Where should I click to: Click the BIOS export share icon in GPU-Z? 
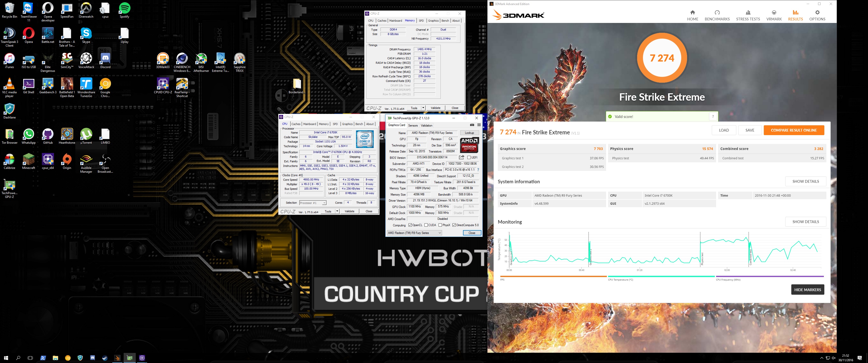coord(462,157)
